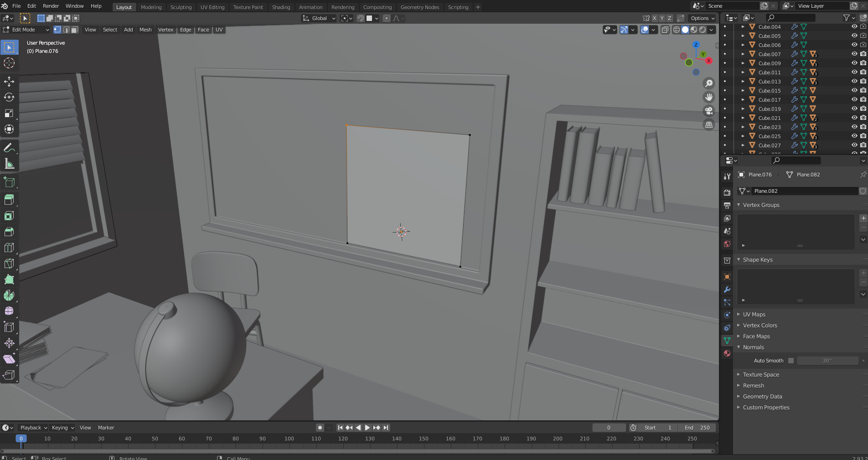Select the Add Cube tool
The height and width of the screenshot is (460, 868).
(x=9, y=182)
